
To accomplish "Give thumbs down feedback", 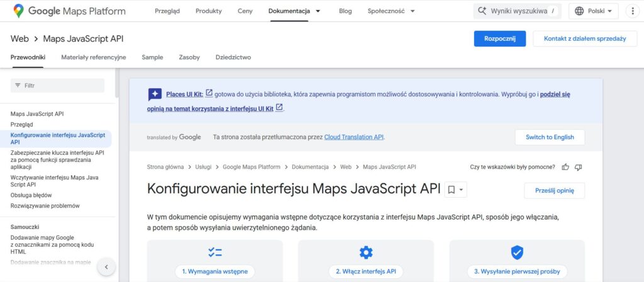I will click(579, 167).
